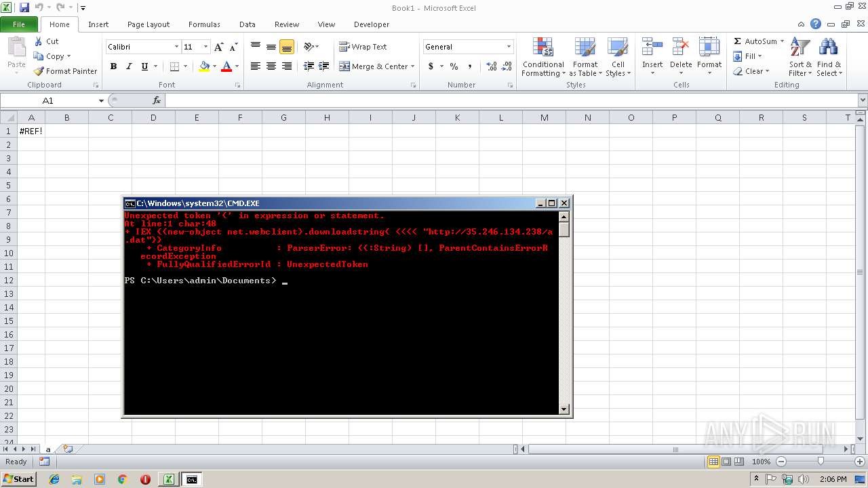Click the Decrease Decimal icon
Screen dimensions: 868x488
pyautogui.click(x=507, y=66)
